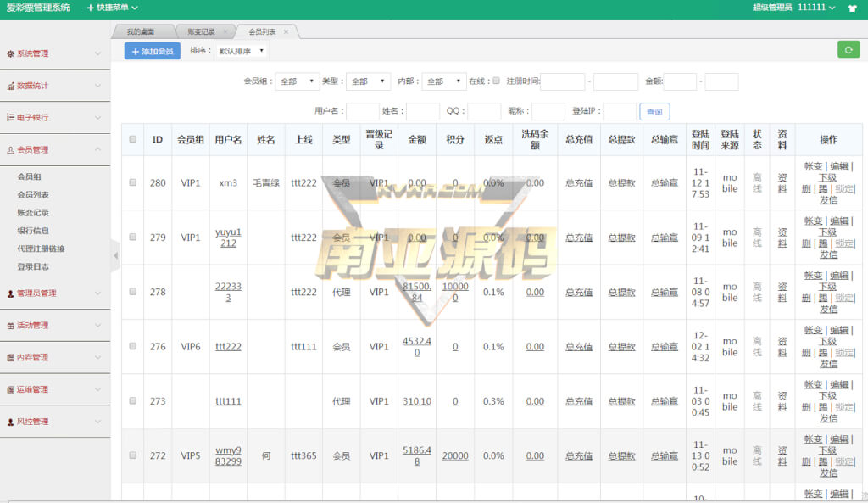Focus the QQ search field
Screen dimensions: 868x503
[x=484, y=111]
